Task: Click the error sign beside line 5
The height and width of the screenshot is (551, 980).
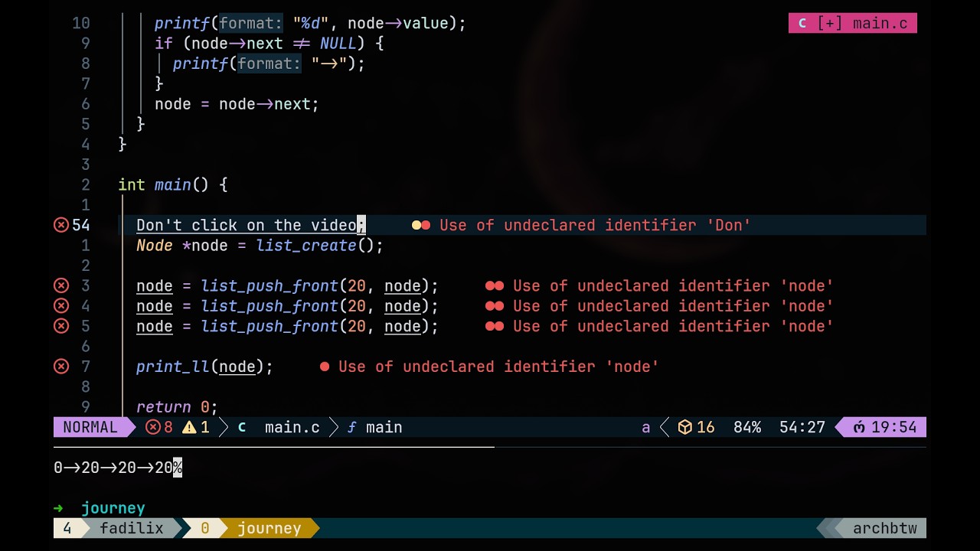Action: (61, 326)
